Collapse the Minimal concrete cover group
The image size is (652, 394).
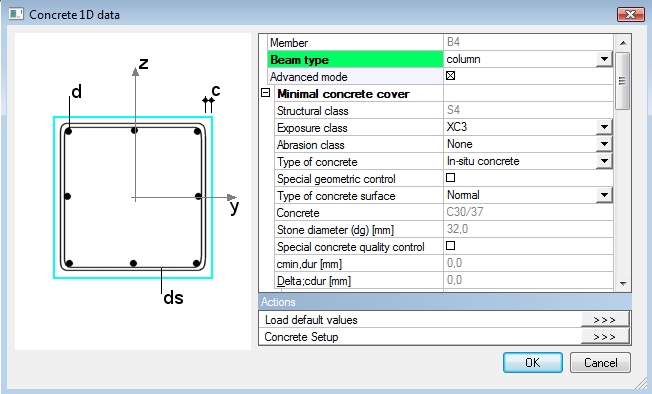[266, 93]
